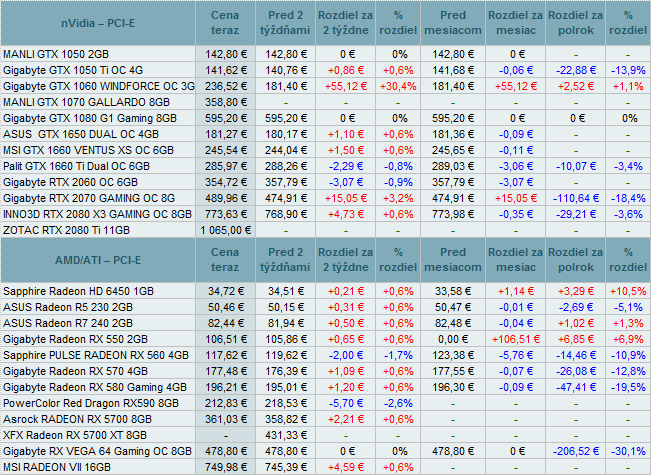Screen dimensions: 651x475
Task: Click the '-2,29 €' two-week difference
Action: point(346,166)
